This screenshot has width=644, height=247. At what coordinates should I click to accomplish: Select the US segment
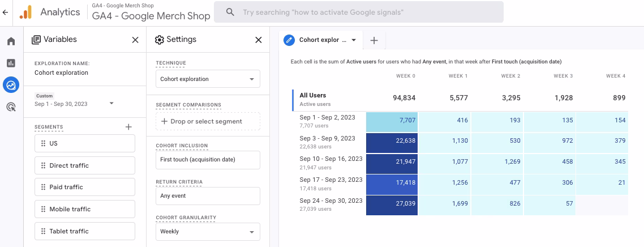pos(85,143)
